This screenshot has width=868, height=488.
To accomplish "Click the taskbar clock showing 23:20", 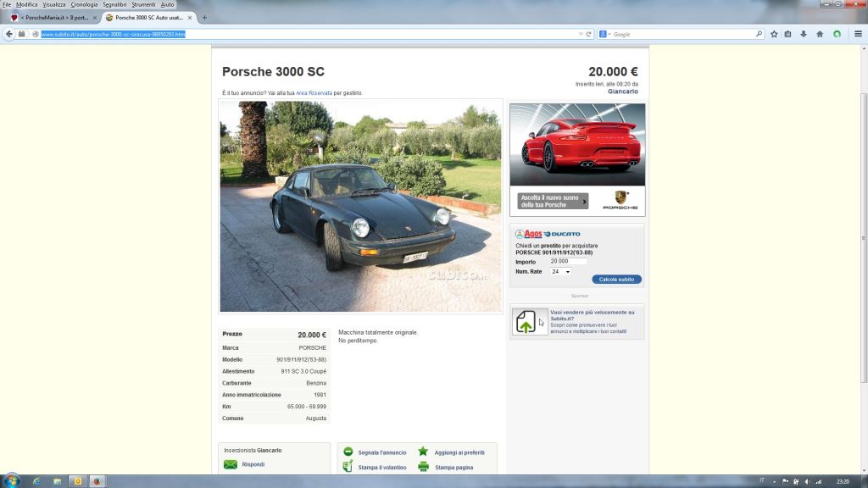I will pos(843,481).
